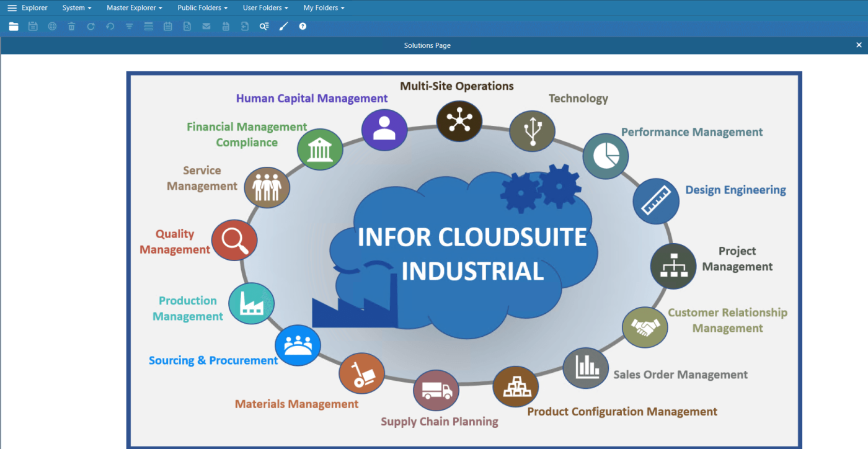868x449 pixels.
Task: Click the export sheet toolbar icon
Action: click(x=226, y=27)
